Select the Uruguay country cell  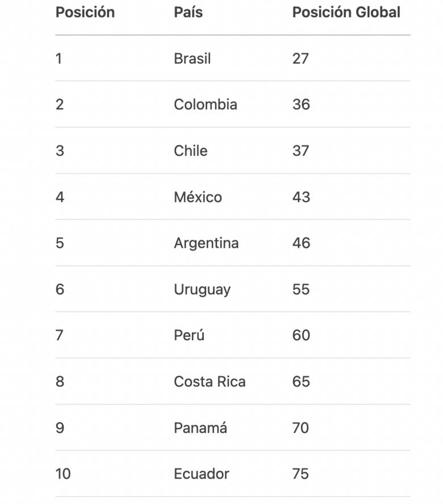(202, 289)
